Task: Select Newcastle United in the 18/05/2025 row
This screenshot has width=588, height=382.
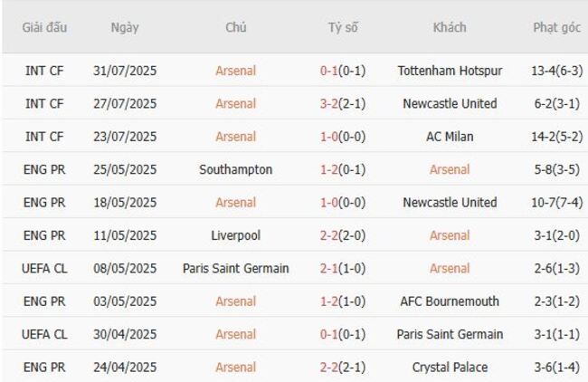Action: click(x=450, y=203)
